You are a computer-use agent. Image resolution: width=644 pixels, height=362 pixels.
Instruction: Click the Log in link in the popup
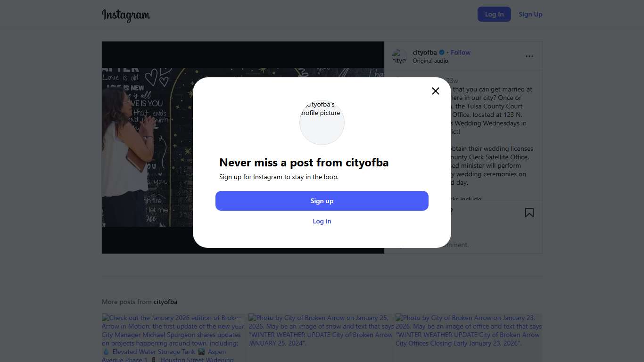coord(322,221)
